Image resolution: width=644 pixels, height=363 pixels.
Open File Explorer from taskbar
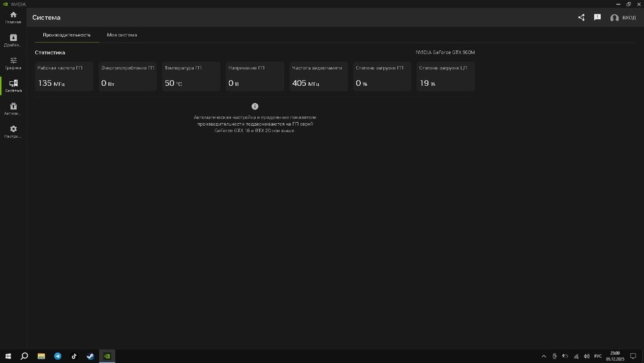pos(41,356)
